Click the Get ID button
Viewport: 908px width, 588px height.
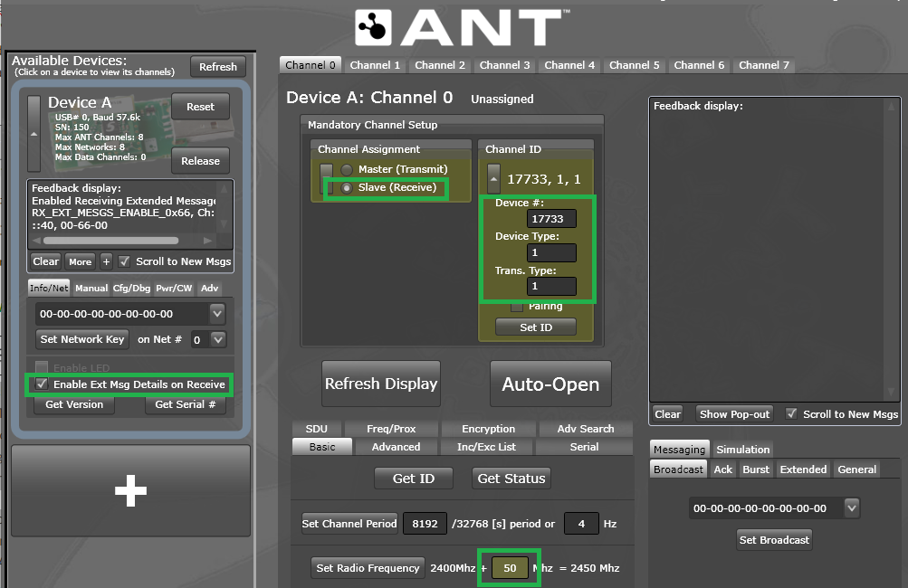[414, 479]
